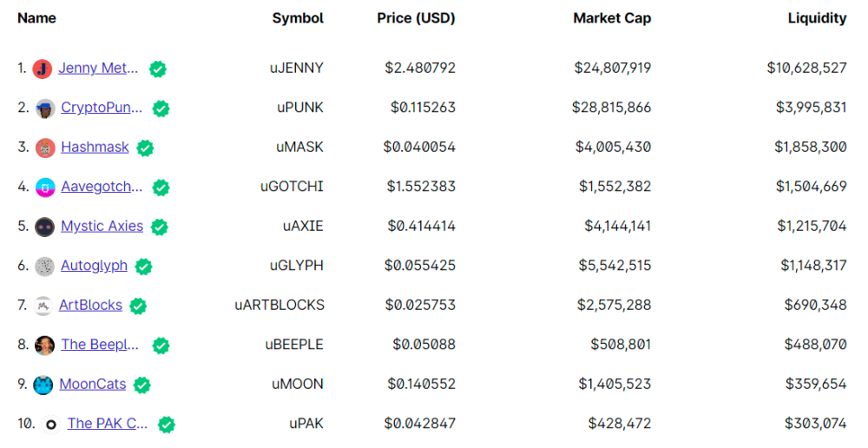Click the PAK token circle icon

tap(51, 425)
